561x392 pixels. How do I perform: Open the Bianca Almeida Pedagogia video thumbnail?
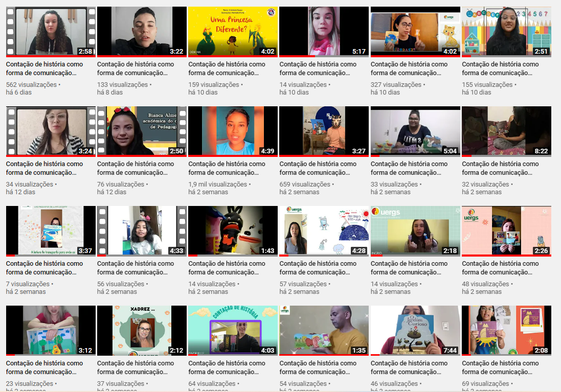pyautogui.click(x=142, y=131)
